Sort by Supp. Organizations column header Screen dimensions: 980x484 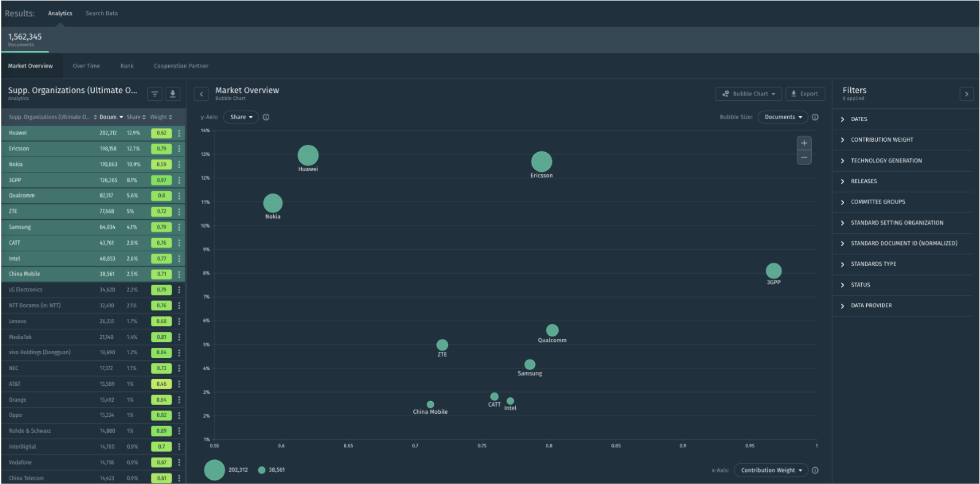pos(52,117)
